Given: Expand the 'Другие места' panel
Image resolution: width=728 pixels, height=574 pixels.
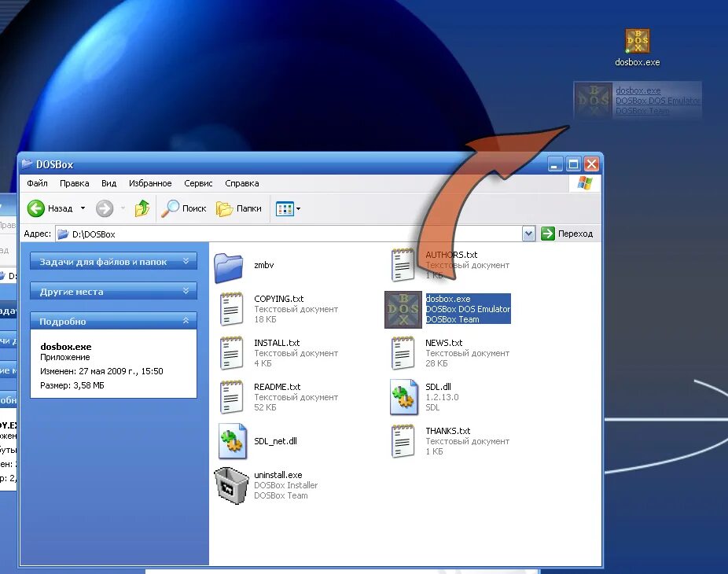Looking at the screenshot, I should pyautogui.click(x=113, y=291).
